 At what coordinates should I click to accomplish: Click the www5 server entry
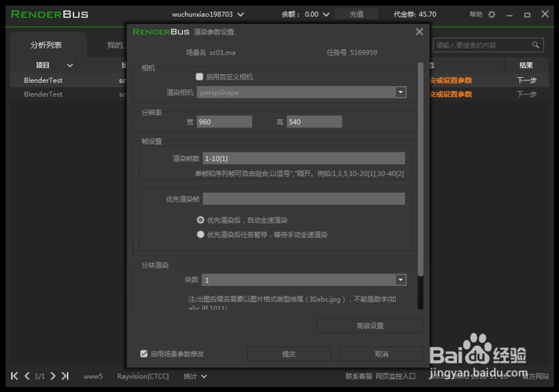coord(93,376)
